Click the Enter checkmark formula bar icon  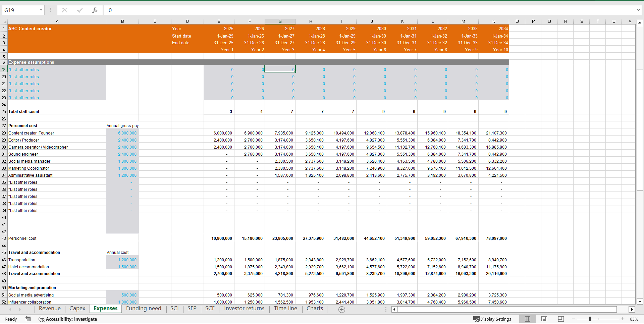(x=80, y=10)
